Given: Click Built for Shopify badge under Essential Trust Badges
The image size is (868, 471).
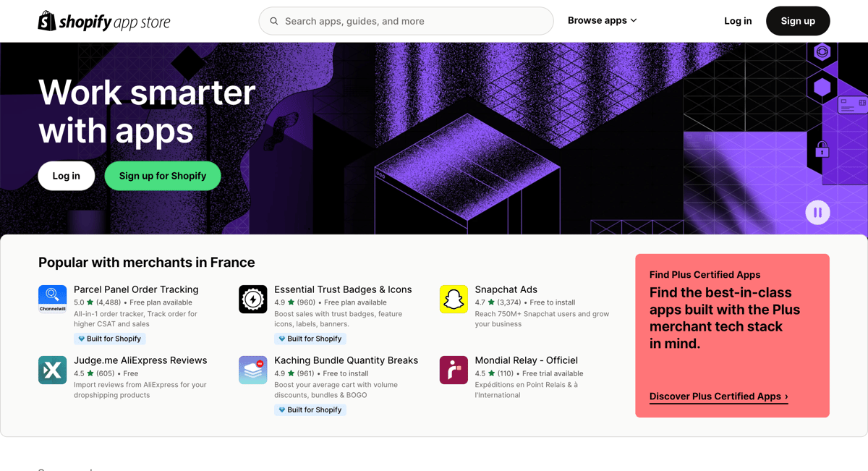Looking at the screenshot, I should [x=310, y=339].
